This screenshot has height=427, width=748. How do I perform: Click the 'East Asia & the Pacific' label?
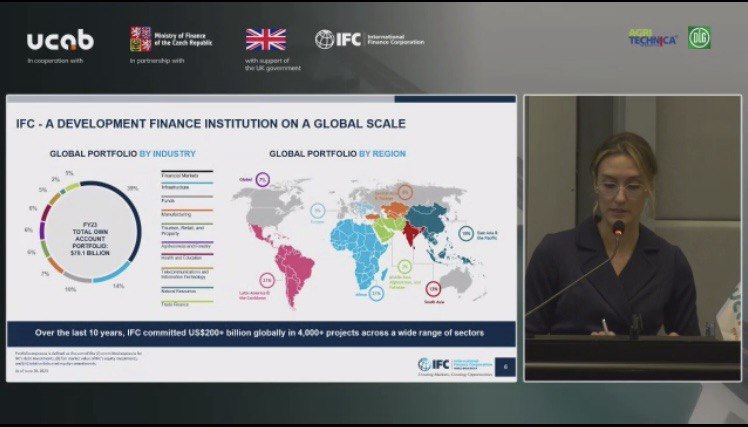pyautogui.click(x=487, y=235)
